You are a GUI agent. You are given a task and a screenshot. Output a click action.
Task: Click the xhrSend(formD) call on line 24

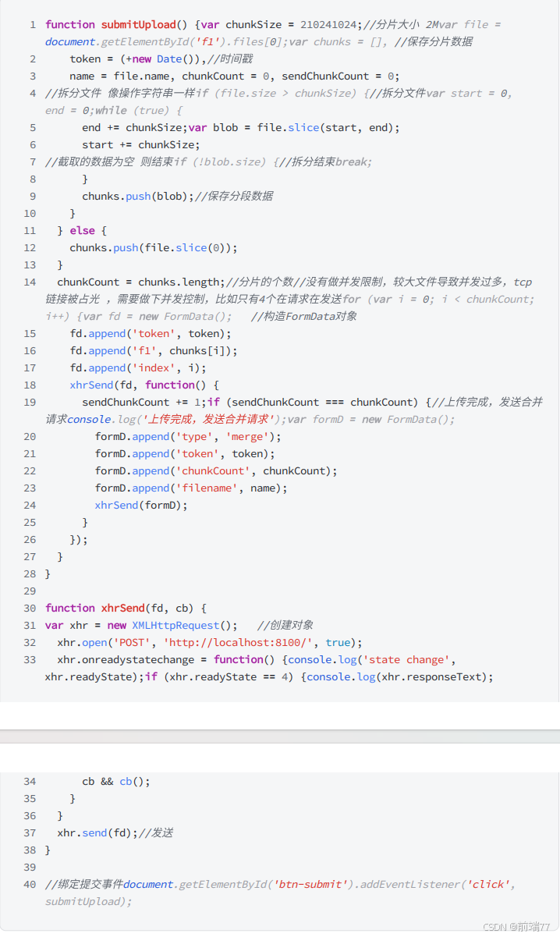[141, 505]
